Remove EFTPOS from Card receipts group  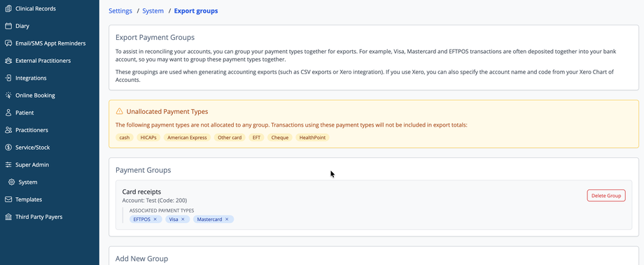point(155,219)
